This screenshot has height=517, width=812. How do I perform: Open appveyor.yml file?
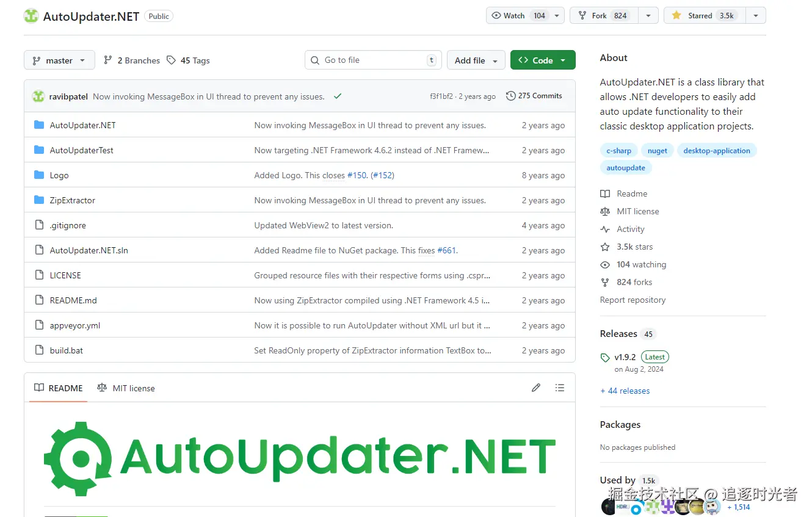(75, 325)
